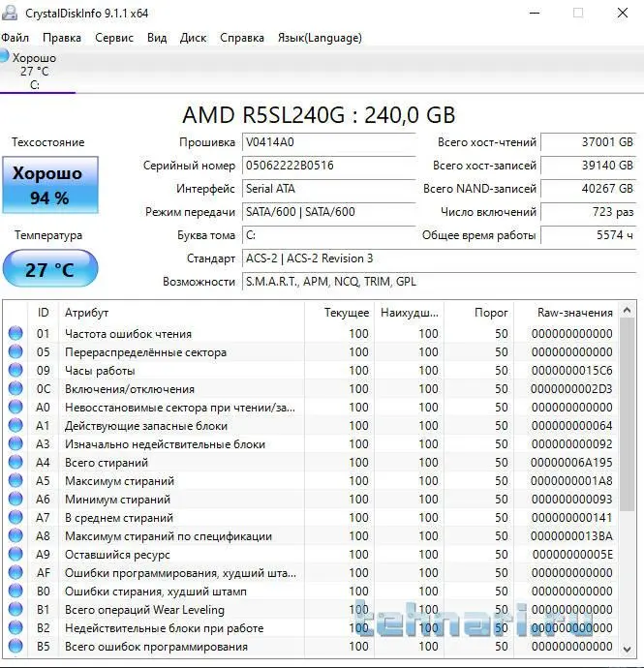Image resolution: width=644 pixels, height=668 pixels.
Task: Open the Файл menu
Action: [x=15, y=38]
